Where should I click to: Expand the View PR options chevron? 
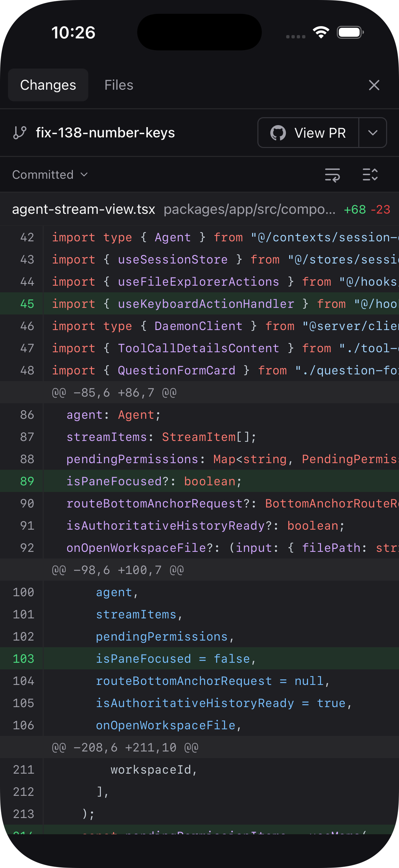(373, 133)
